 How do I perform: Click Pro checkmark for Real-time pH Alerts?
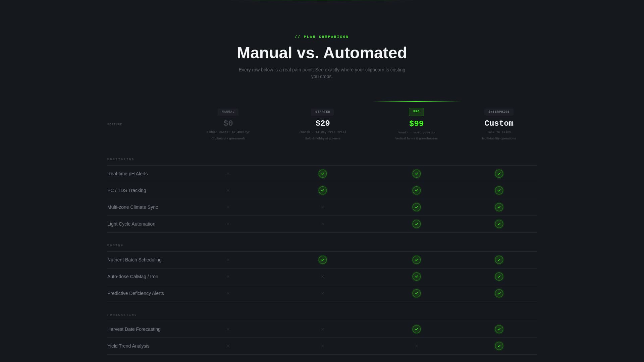pos(416,174)
